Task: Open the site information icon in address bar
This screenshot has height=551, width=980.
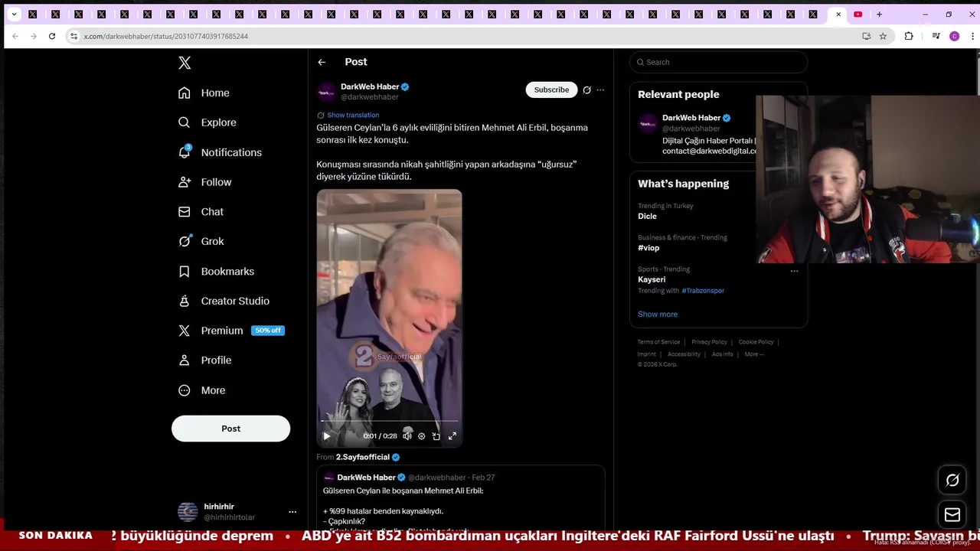Action: click(x=73, y=36)
